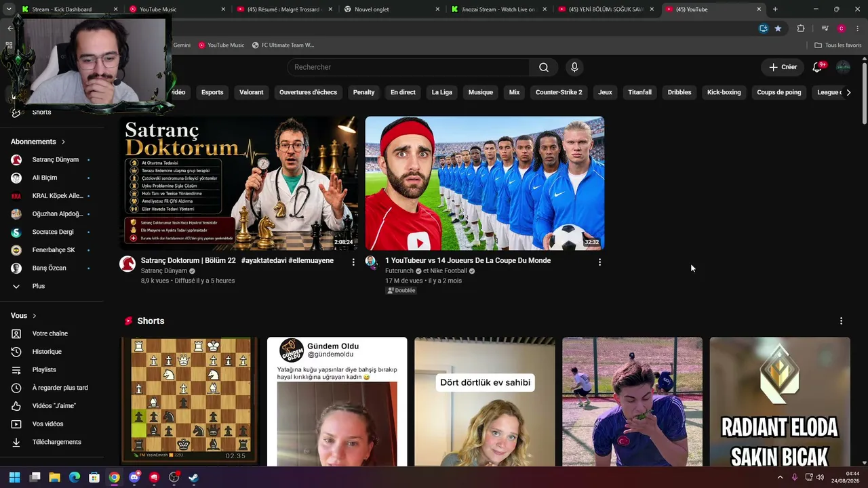This screenshot has height=488, width=868.
Task: Click the install app icon in address bar
Action: (764, 28)
